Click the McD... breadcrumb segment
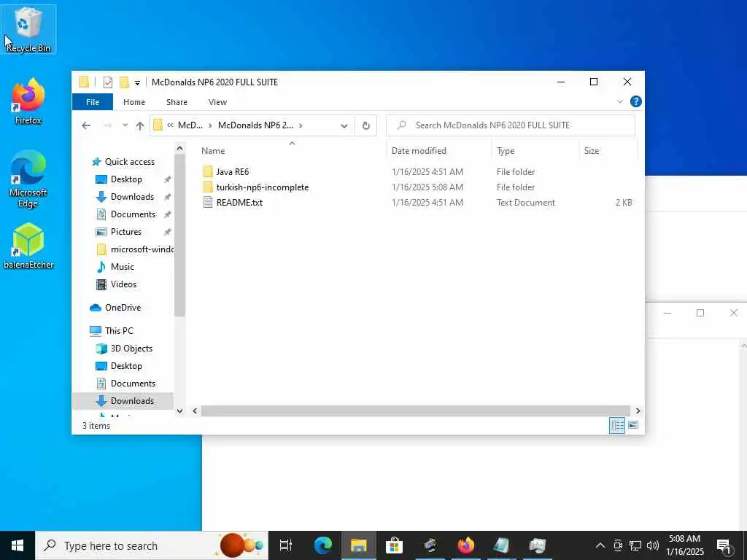 pos(190,125)
